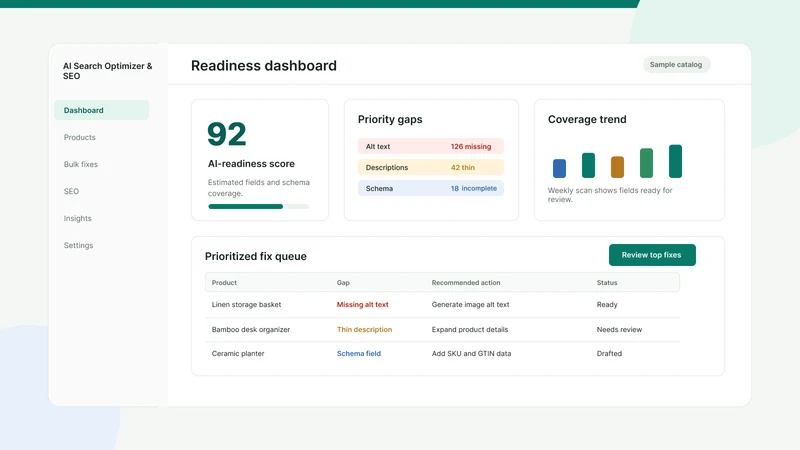Open the Insights section

pos(78,218)
